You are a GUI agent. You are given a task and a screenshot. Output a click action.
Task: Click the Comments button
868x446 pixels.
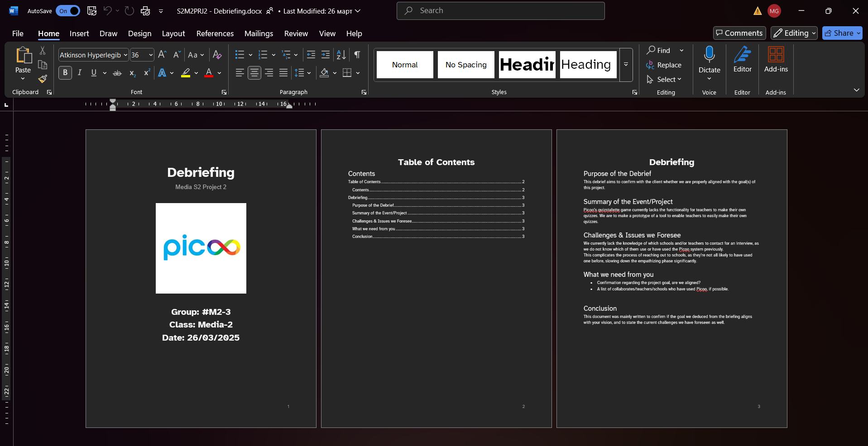click(x=739, y=33)
